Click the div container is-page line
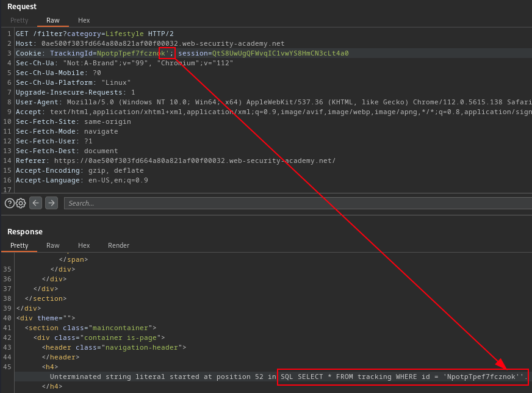Screen dimensions: 532x393 [99, 337]
